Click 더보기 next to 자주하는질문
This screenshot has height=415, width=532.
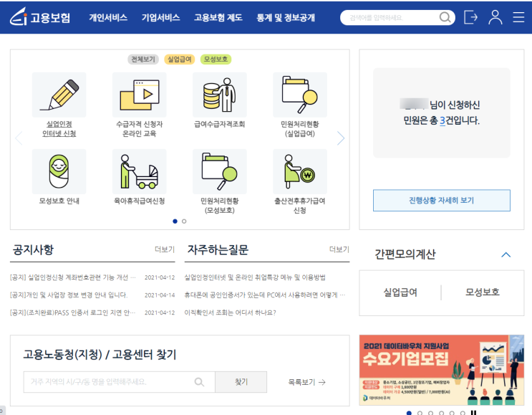click(339, 249)
